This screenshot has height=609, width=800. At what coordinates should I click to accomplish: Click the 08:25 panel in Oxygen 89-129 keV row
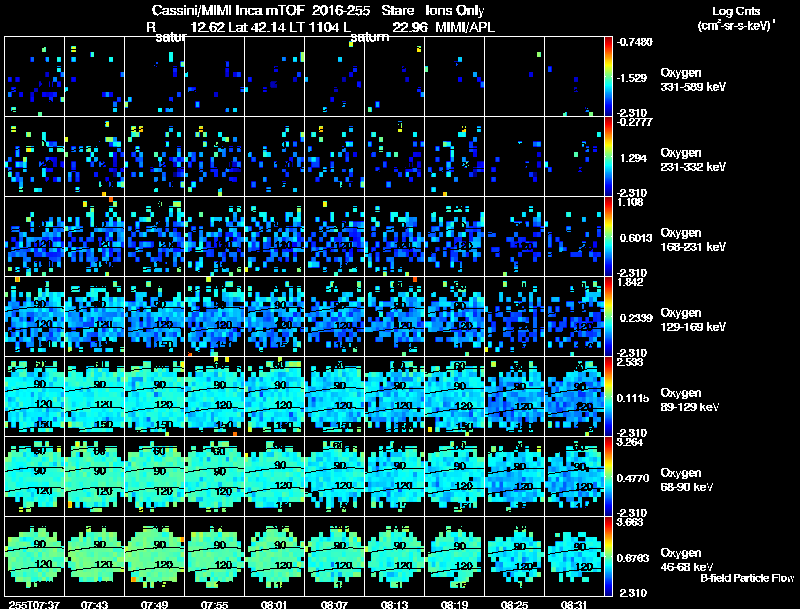tap(514, 396)
